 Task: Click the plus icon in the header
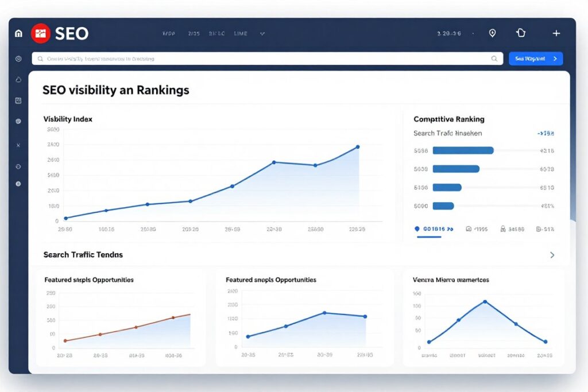tap(556, 33)
